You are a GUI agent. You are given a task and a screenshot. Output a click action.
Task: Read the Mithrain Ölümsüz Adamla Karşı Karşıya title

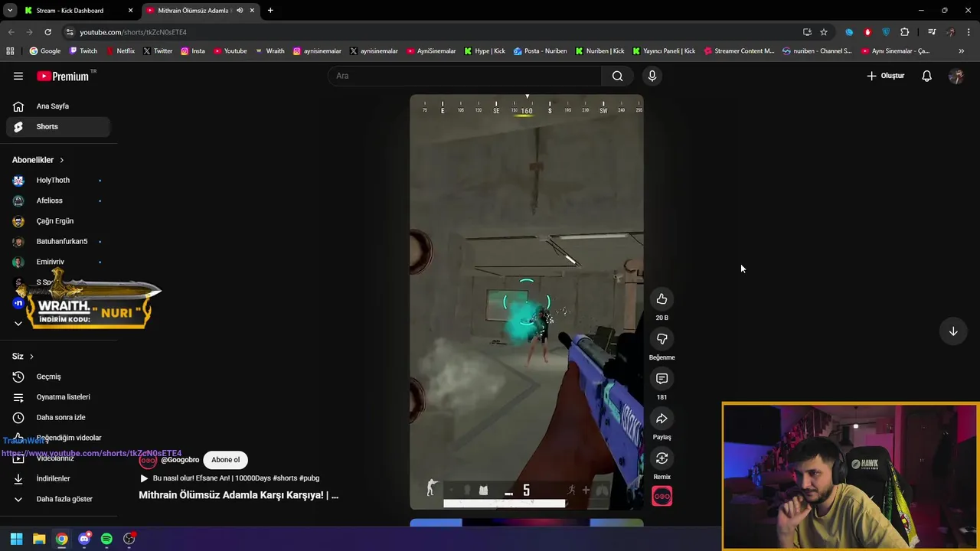[x=238, y=495]
